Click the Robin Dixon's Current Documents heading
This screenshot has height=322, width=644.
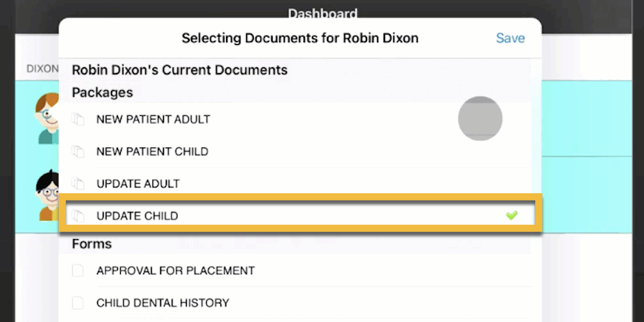[x=180, y=70]
